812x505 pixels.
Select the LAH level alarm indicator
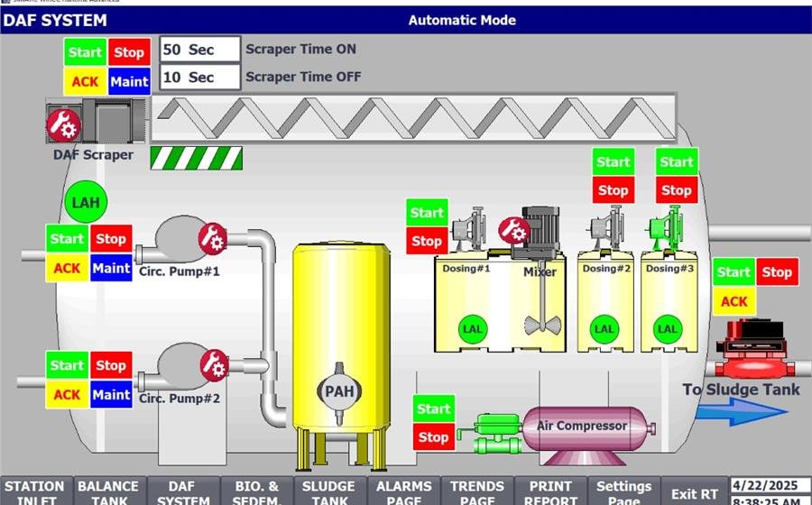pos(86,202)
